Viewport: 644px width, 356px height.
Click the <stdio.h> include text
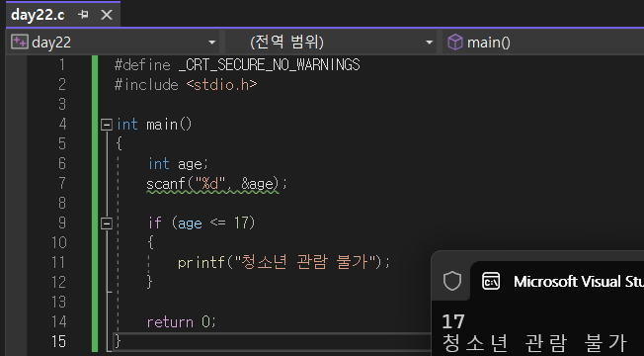pos(221,85)
